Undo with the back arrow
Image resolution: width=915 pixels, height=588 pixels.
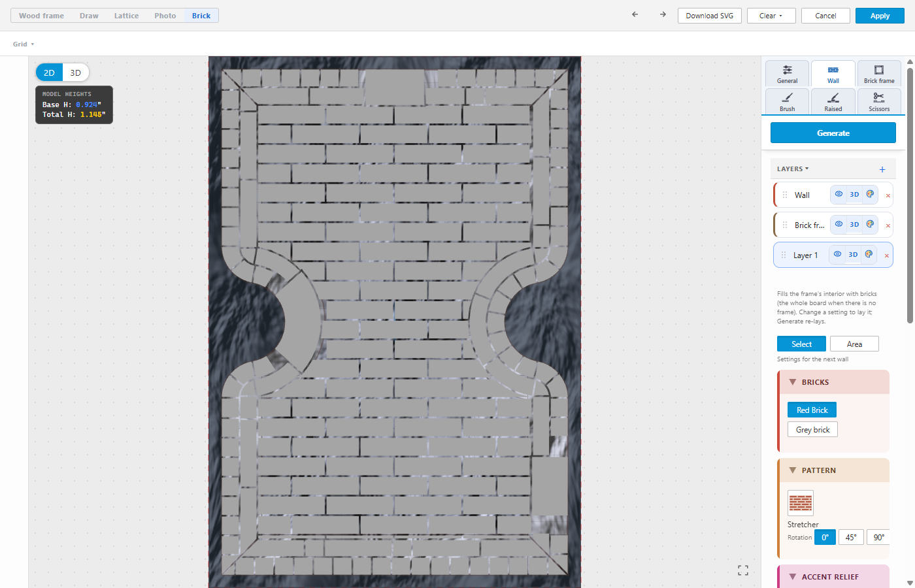click(x=635, y=14)
